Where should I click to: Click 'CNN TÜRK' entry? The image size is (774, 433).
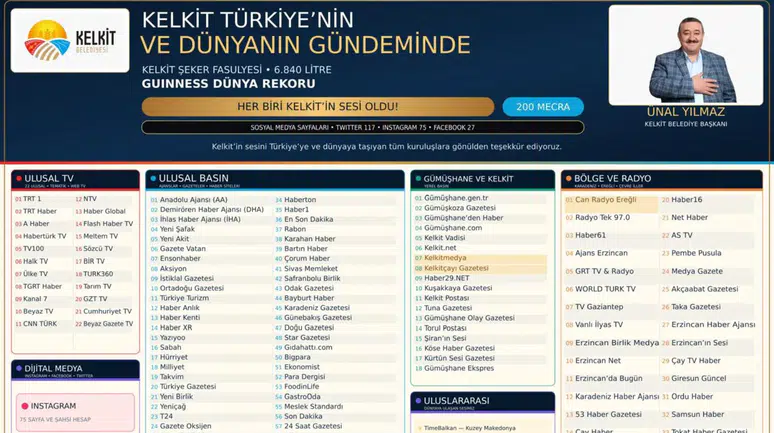tap(40, 324)
